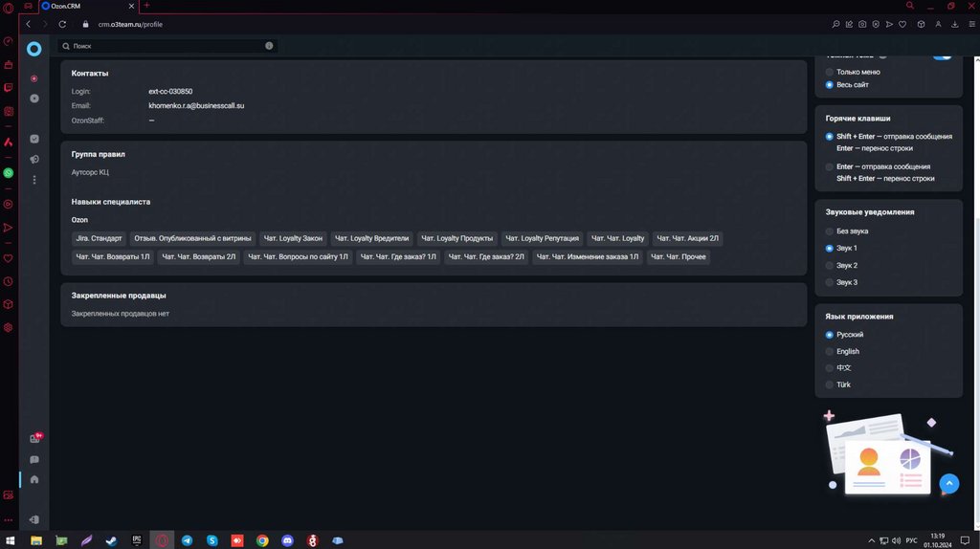Choose 中文 application language
The height and width of the screenshot is (549, 980).
(x=838, y=368)
